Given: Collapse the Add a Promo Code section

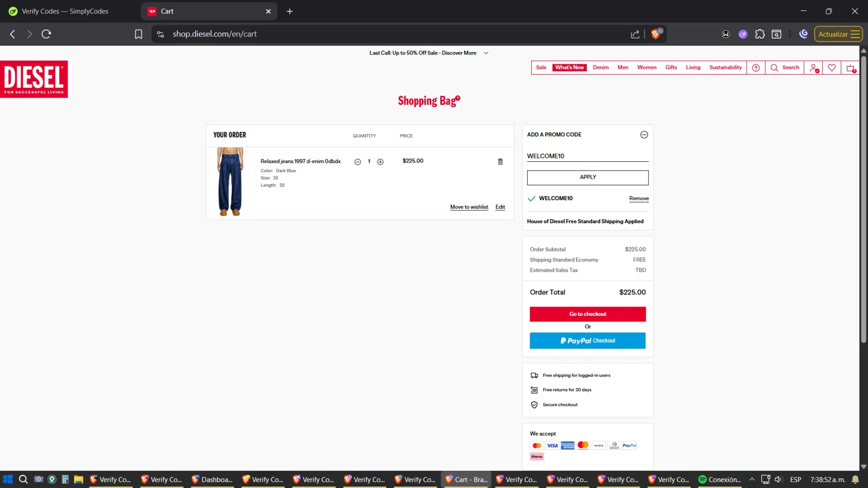Looking at the screenshot, I should coord(644,135).
